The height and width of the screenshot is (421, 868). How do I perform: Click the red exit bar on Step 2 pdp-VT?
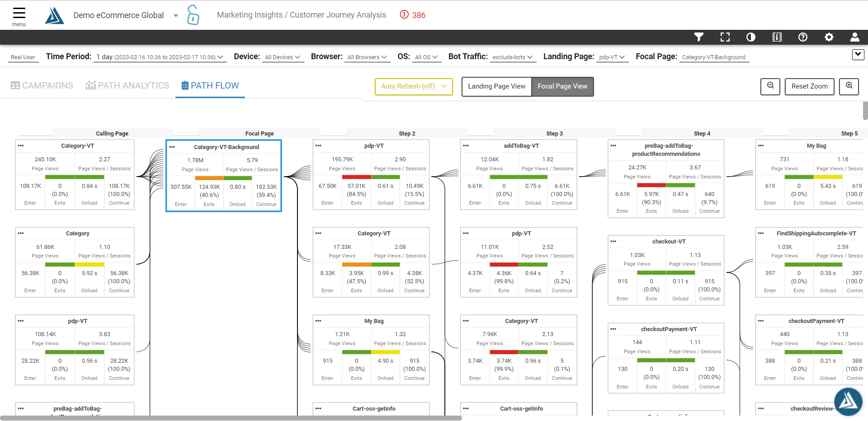point(357,177)
